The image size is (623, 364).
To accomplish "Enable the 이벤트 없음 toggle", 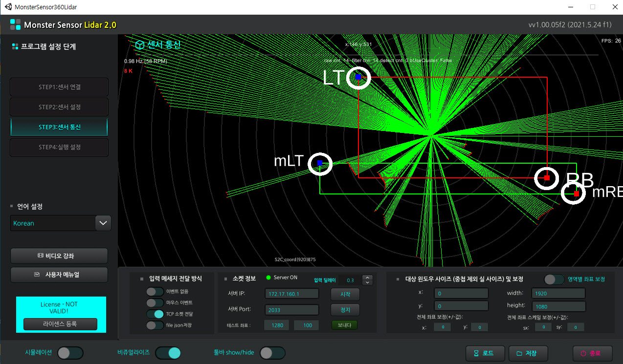I will [x=155, y=292].
